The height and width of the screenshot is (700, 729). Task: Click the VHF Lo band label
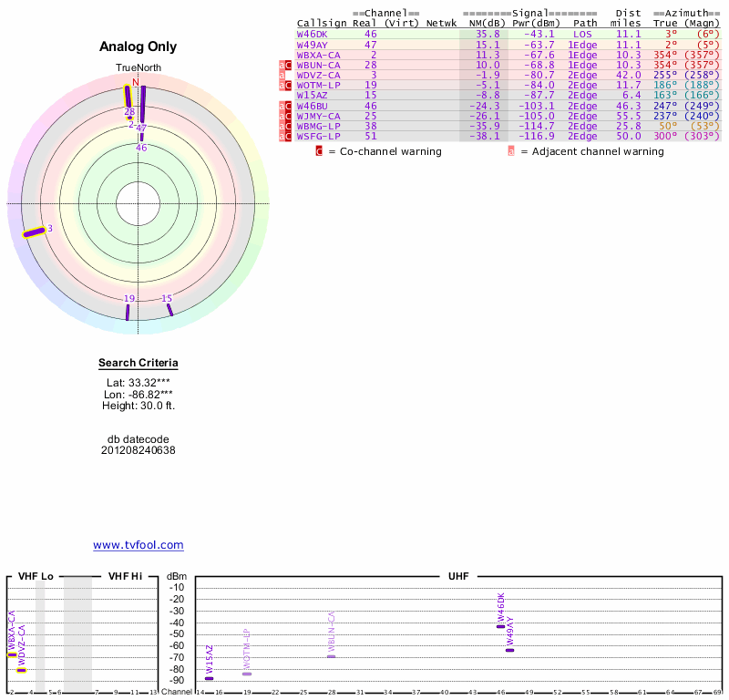coord(36,576)
